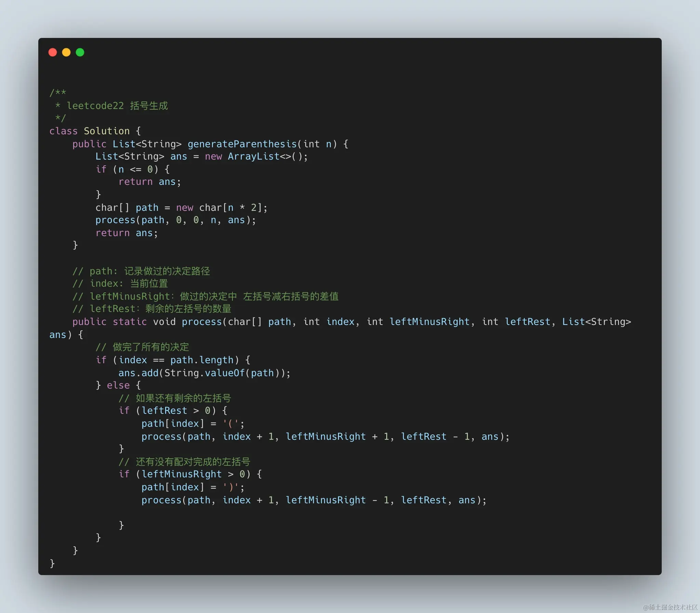The image size is (700, 613).
Task: Click the 'leftRest > 0' condition
Action: [x=176, y=410]
